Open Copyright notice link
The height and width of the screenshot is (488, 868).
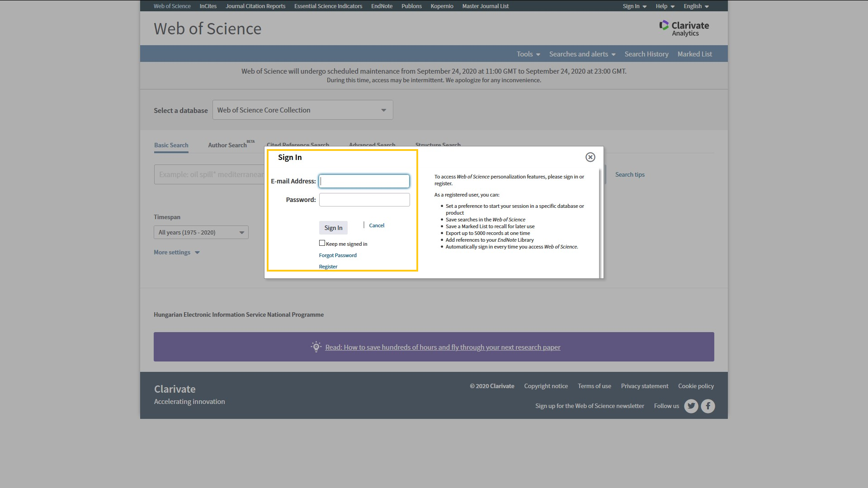(x=546, y=386)
